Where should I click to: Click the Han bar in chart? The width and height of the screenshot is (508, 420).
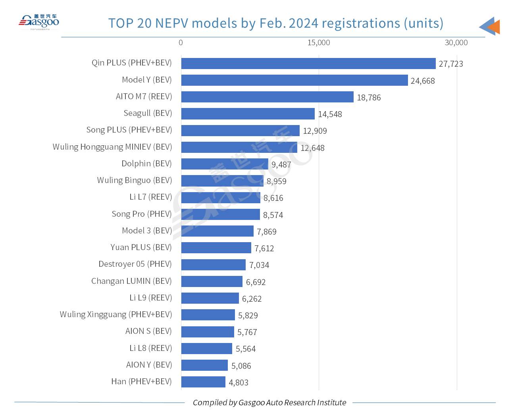point(203,382)
